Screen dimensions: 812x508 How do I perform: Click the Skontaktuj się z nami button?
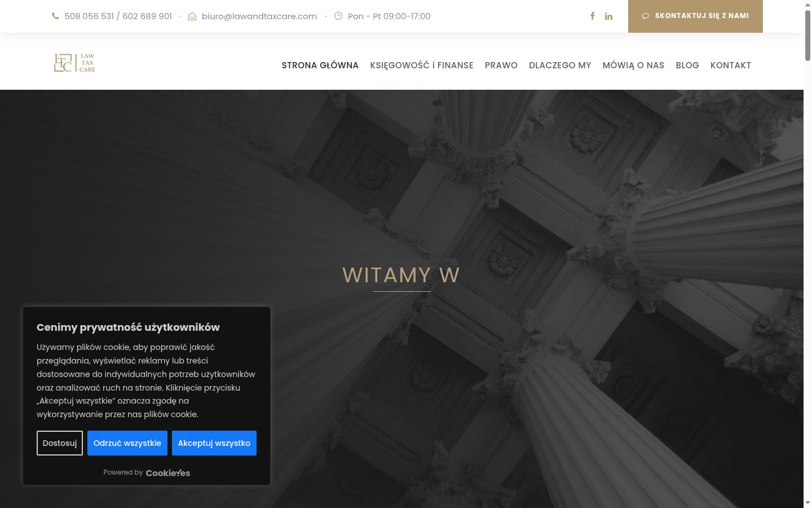(695, 16)
